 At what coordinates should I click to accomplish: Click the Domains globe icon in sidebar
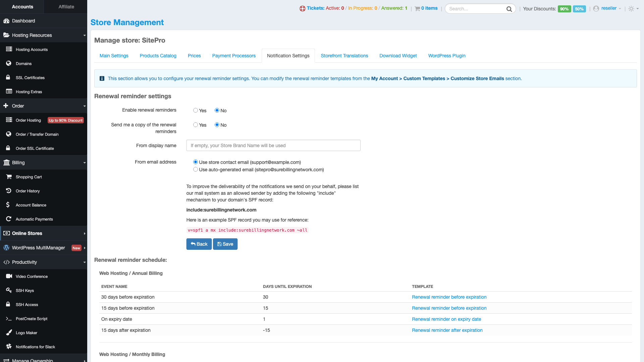(9, 63)
